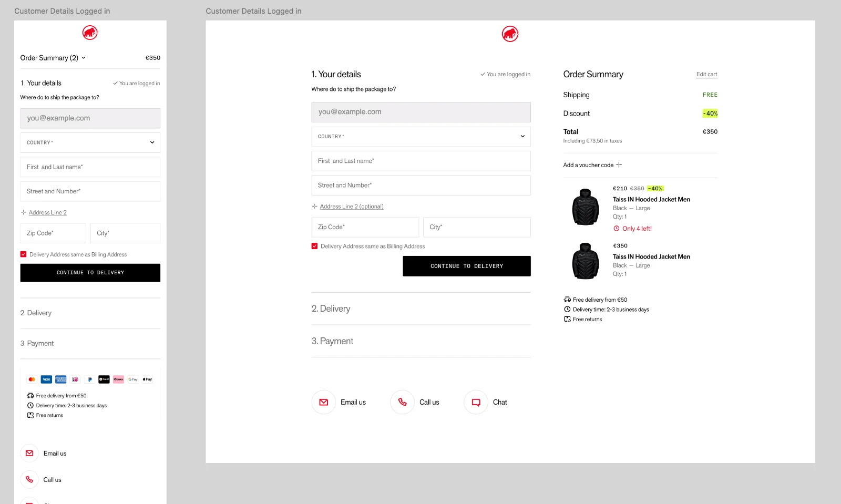Viewport: 841px width, 504px height.
Task: Click Street and Number field in mobile layout
Action: (90, 191)
